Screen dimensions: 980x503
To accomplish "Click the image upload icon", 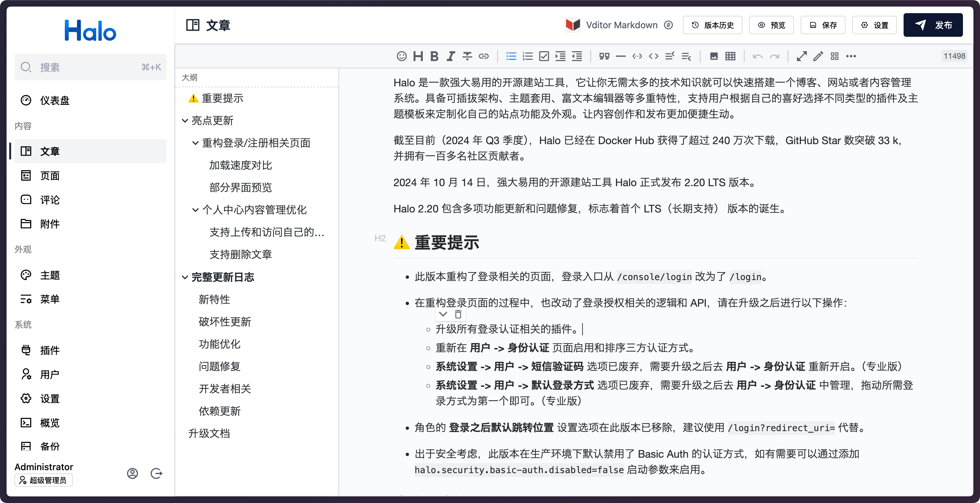I will pyautogui.click(x=714, y=56).
